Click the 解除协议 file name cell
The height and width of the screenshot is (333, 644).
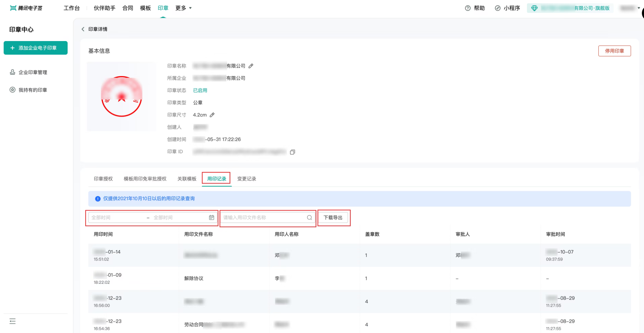coord(194,279)
